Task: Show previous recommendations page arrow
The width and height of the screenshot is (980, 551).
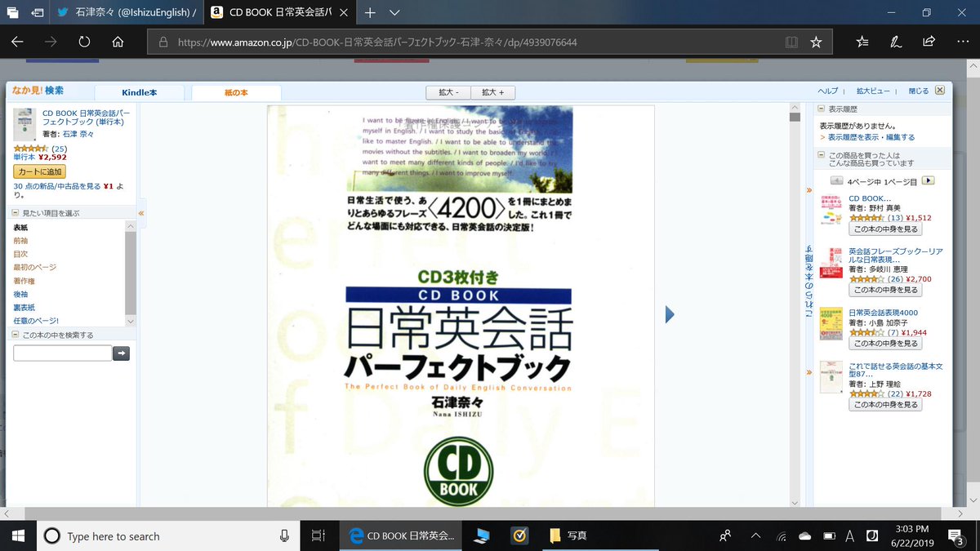Action: [837, 180]
